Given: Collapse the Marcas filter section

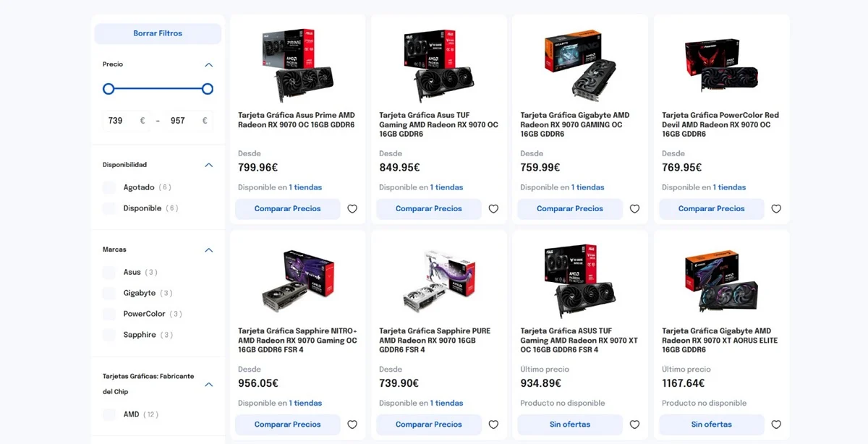Looking at the screenshot, I should [209, 250].
